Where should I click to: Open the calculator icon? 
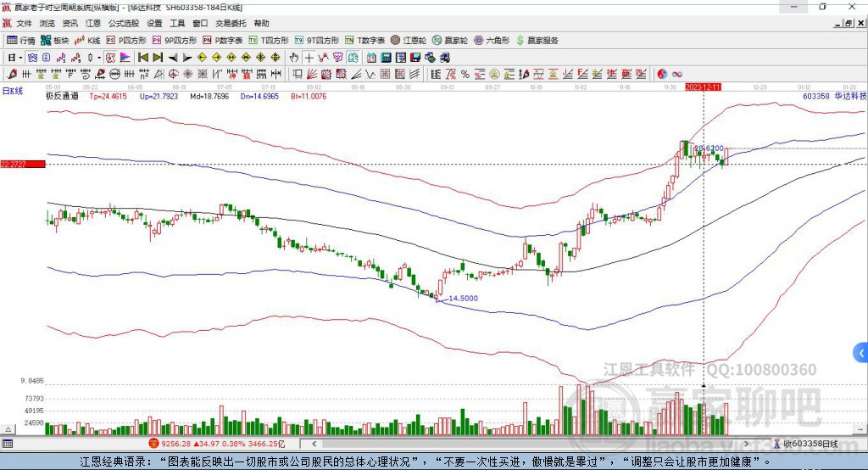(x=386, y=58)
